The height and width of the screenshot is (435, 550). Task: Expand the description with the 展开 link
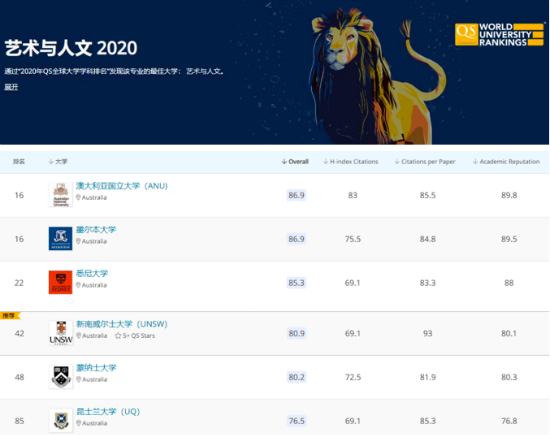click(11, 87)
